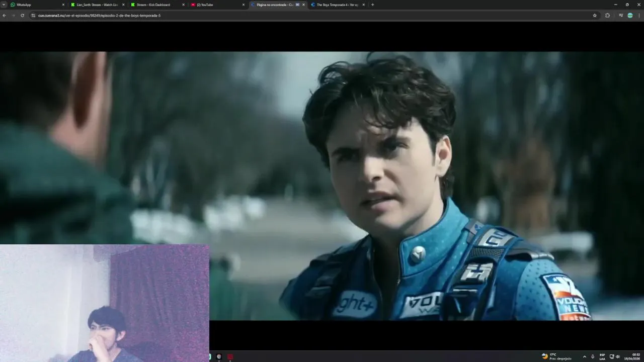This screenshot has height=362, width=644.
Task: Open the Chrome three-dot menu
Action: click(x=639, y=16)
